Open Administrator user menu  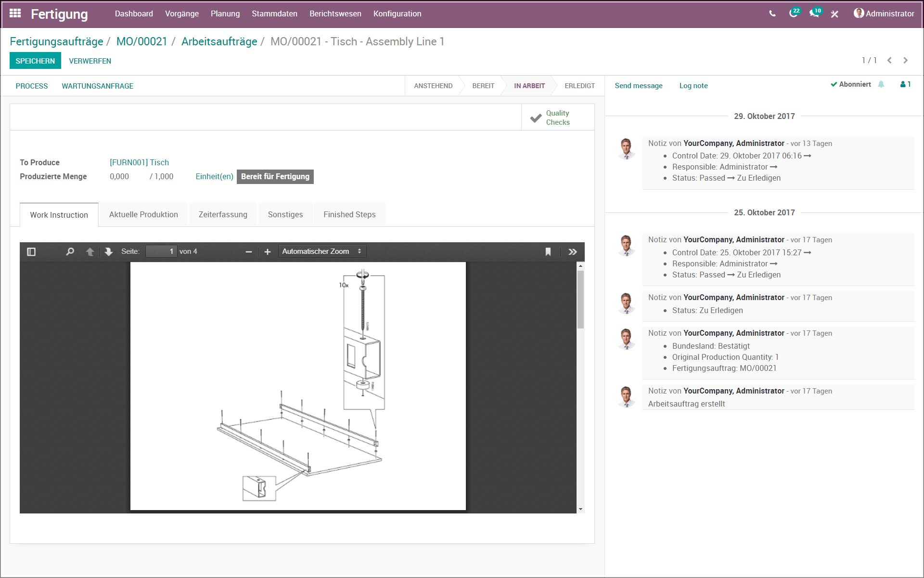click(x=884, y=13)
